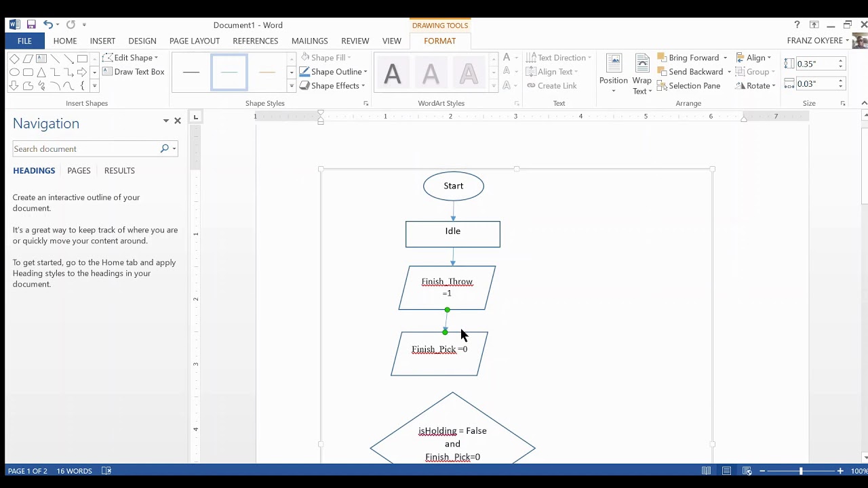Close the Navigation pane
Screen dimensions: 868x488
click(178, 121)
